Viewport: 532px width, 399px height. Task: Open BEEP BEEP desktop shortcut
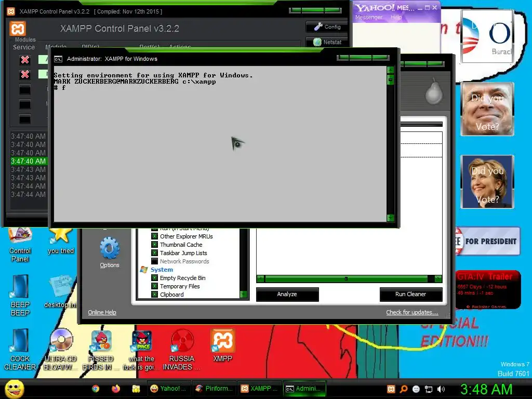pos(20,295)
